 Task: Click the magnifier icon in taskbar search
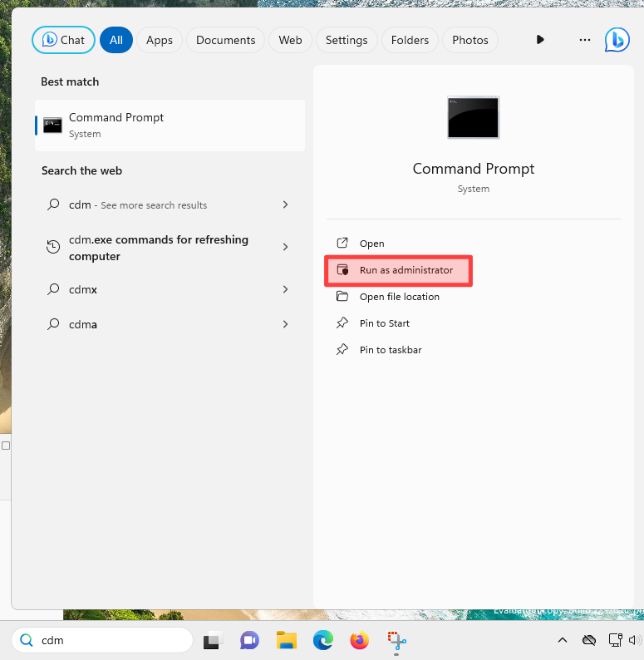tap(27, 640)
